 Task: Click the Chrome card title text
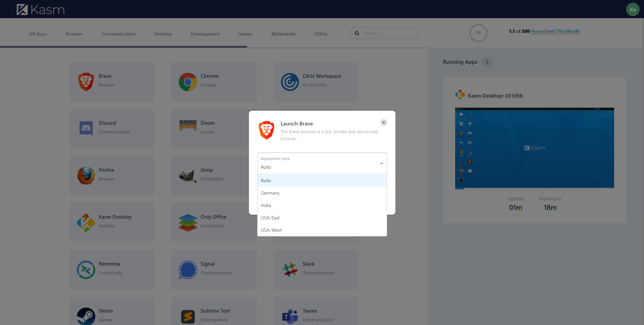coord(210,76)
